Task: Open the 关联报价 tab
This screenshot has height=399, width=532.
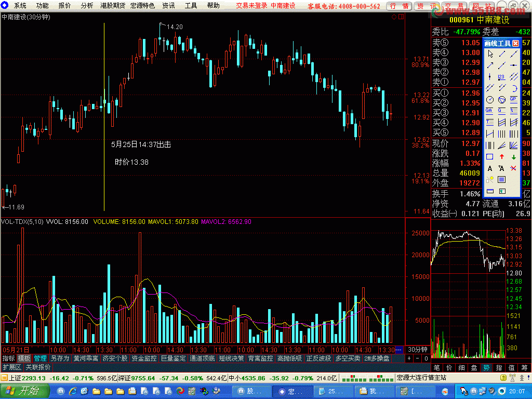Action: tap(38, 367)
